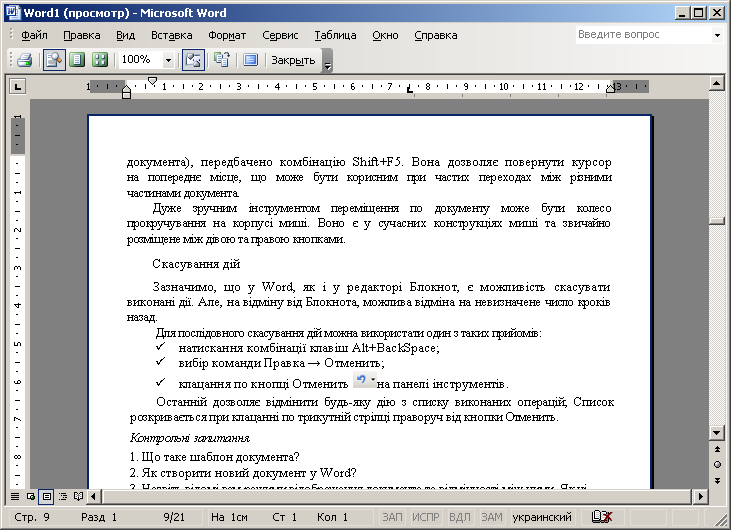Toggle full screen mode icon
The height and width of the screenshot is (530, 731).
250,60
